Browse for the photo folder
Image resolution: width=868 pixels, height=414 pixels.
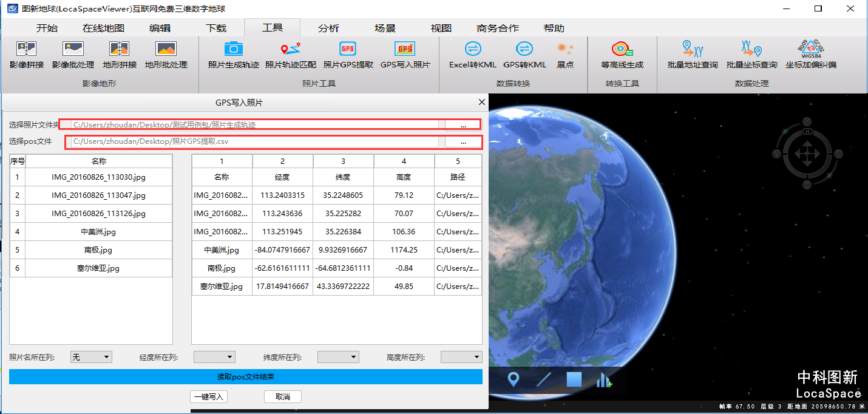tap(463, 124)
